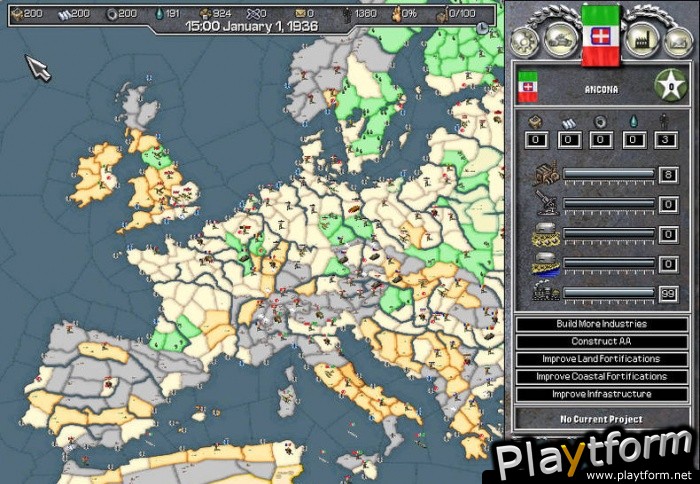
Task: Click Improve Infrastructure
Action: click(601, 394)
